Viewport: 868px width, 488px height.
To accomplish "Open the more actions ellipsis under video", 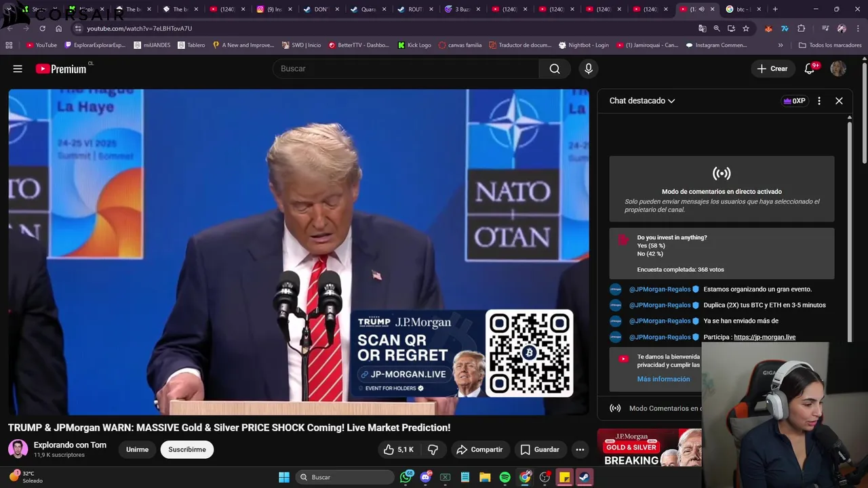I will click(x=580, y=449).
